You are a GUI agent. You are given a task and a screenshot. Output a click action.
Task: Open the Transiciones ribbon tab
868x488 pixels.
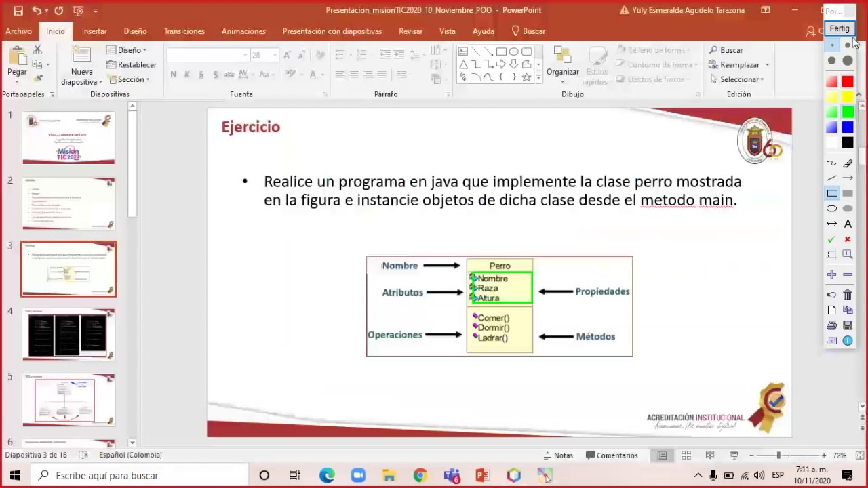[x=184, y=31]
